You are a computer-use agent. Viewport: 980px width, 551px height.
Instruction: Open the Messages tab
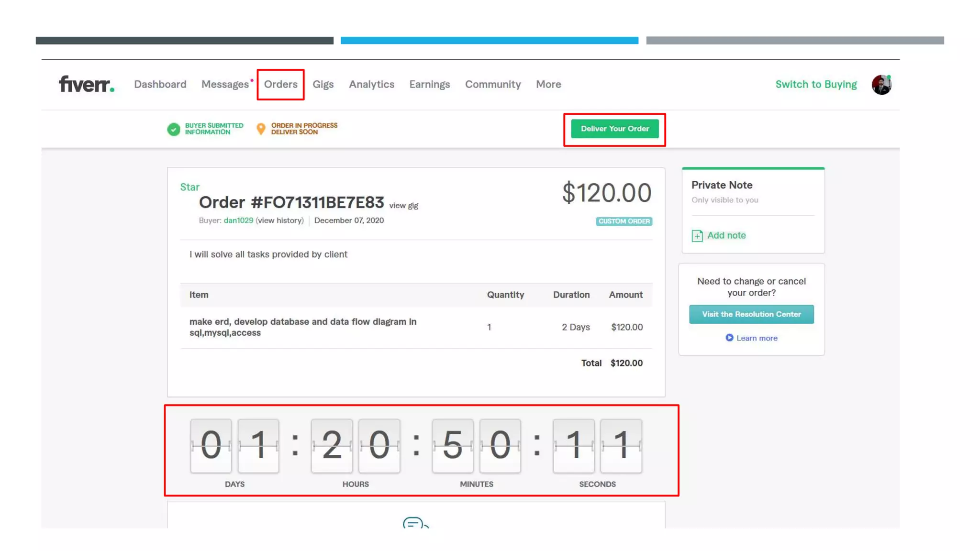(225, 84)
